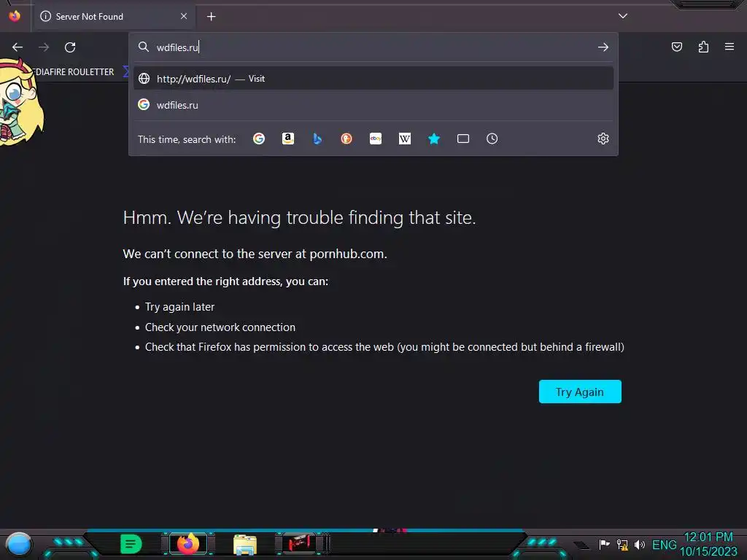The width and height of the screenshot is (747, 560).
Task: Open the network tray icon
Action: tap(622, 544)
